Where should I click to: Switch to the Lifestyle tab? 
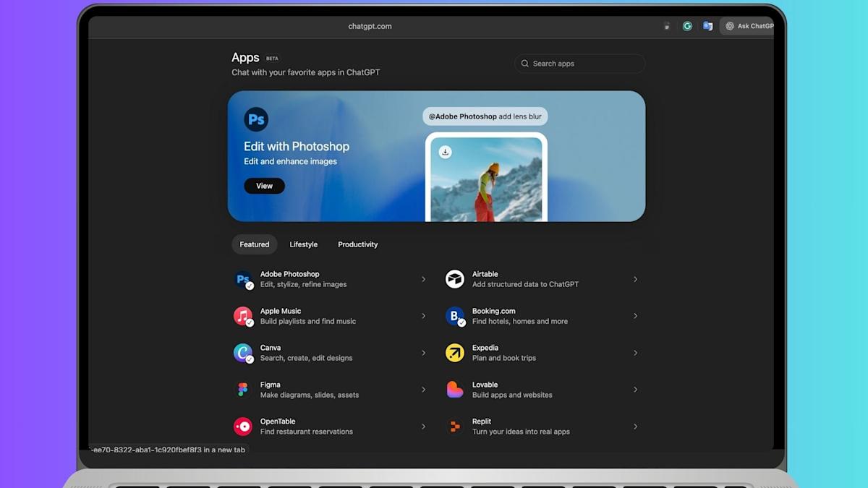pos(303,244)
